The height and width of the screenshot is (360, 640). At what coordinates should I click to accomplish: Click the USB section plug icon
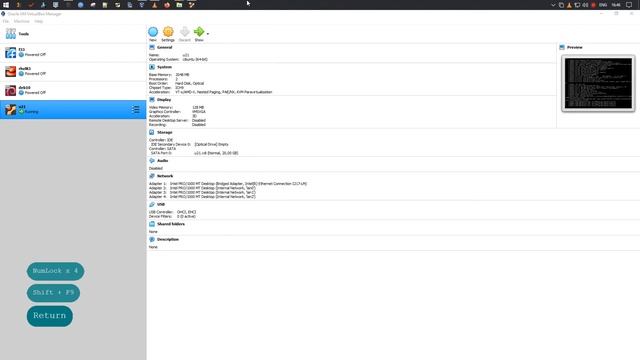(152, 204)
